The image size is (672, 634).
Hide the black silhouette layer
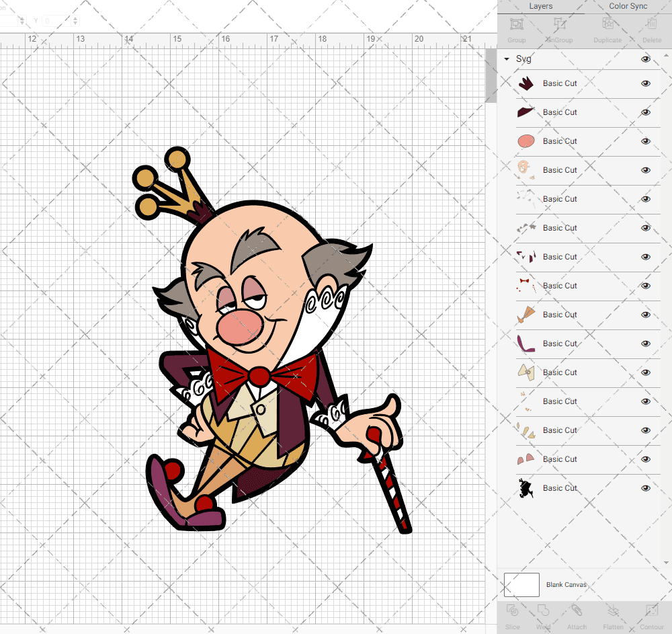pos(645,488)
